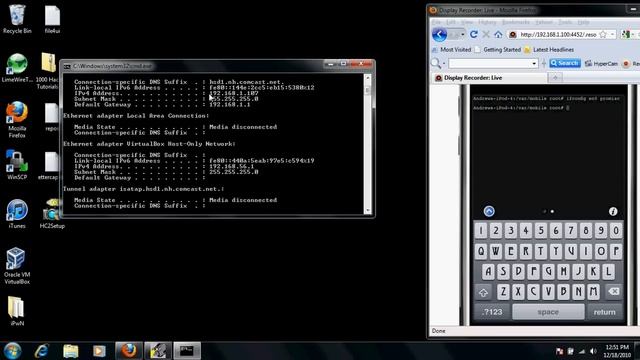This screenshot has height=360, width=640.
Task: Select the Recycle Bin desktop icon
Action: coord(17,19)
